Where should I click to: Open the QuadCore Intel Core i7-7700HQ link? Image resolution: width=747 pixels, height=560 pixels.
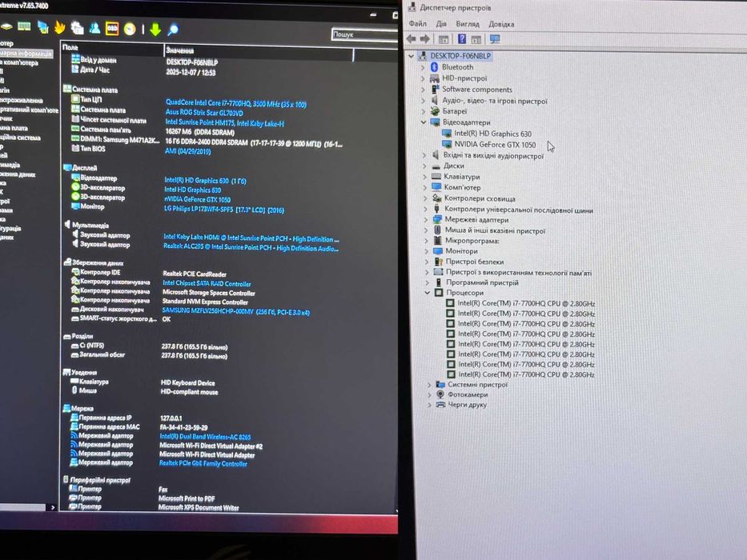point(236,103)
